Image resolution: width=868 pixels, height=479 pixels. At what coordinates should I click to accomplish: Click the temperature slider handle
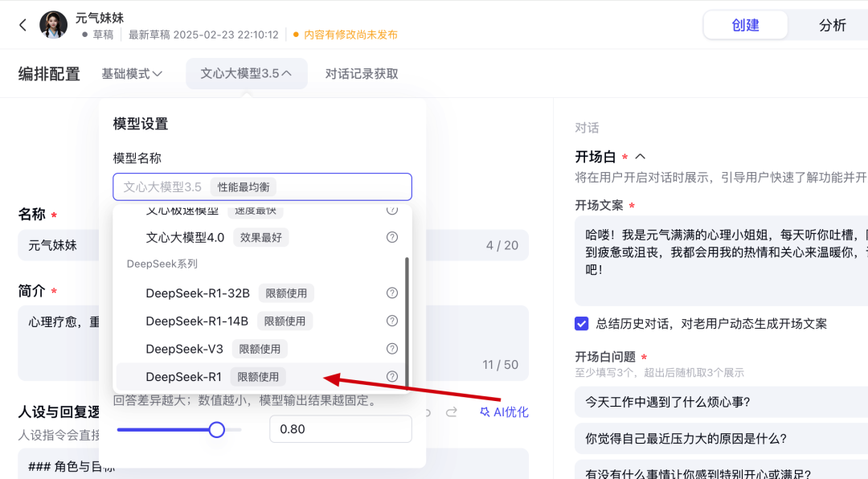click(216, 429)
